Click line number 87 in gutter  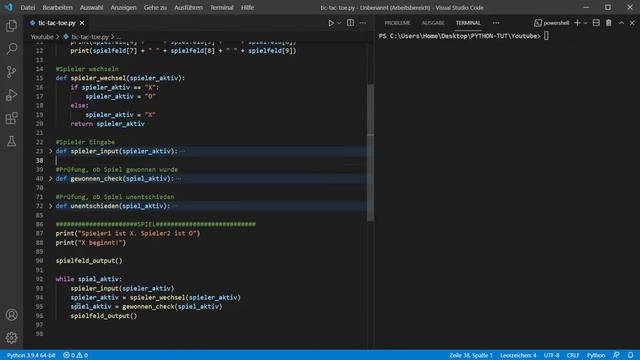(x=39, y=233)
